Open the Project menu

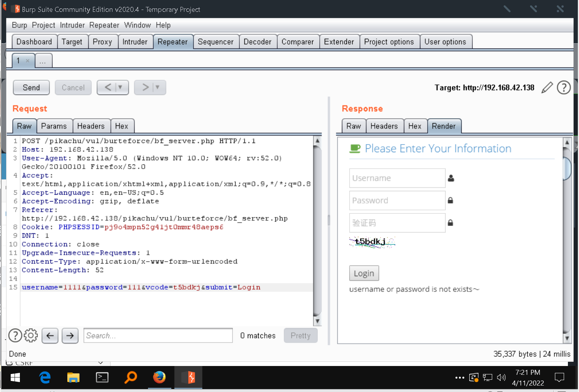tap(44, 25)
